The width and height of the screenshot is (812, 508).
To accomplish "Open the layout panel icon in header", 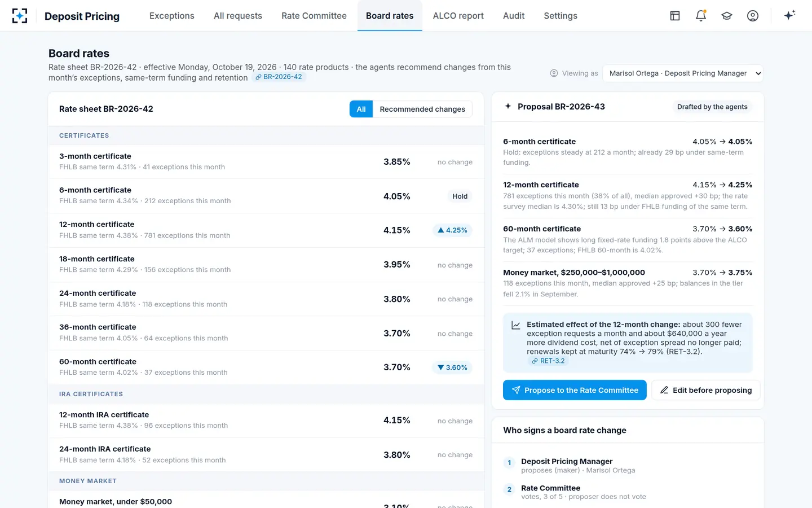I will coord(675,16).
